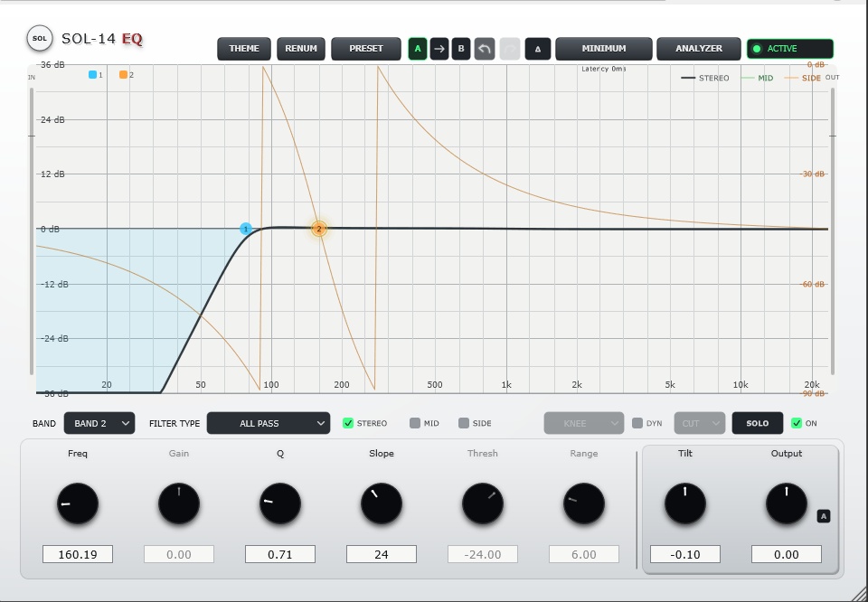The width and height of the screenshot is (868, 602).
Task: Click the MID curve legend entry
Action: point(757,78)
